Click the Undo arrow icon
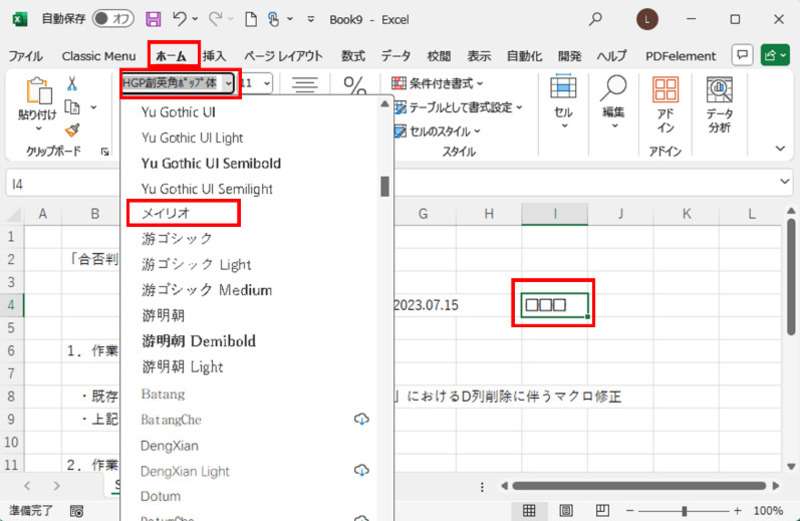The image size is (800, 521). pyautogui.click(x=180, y=19)
